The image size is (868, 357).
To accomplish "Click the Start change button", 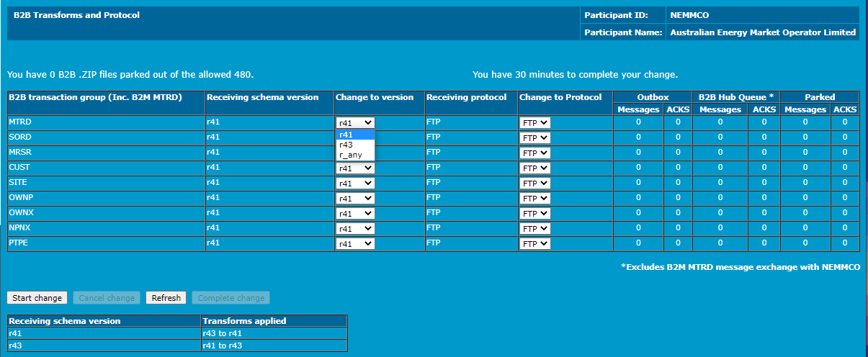I will click(x=37, y=298).
